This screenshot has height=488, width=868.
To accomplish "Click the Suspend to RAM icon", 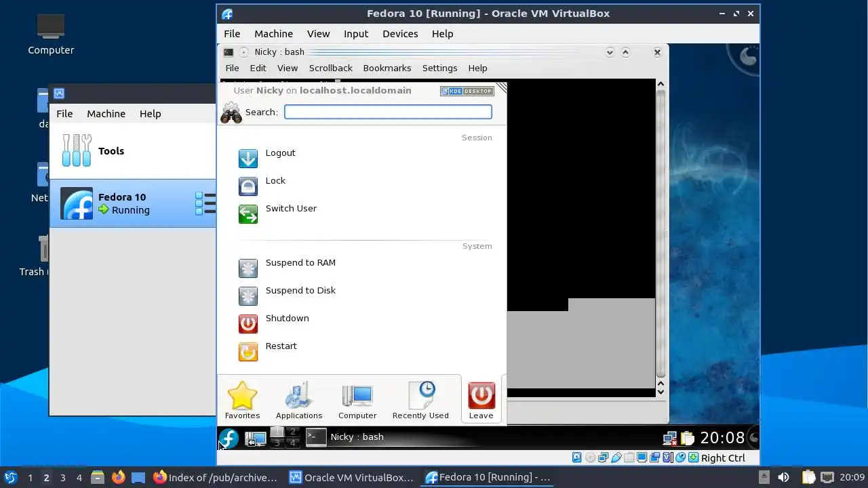I will tap(248, 268).
